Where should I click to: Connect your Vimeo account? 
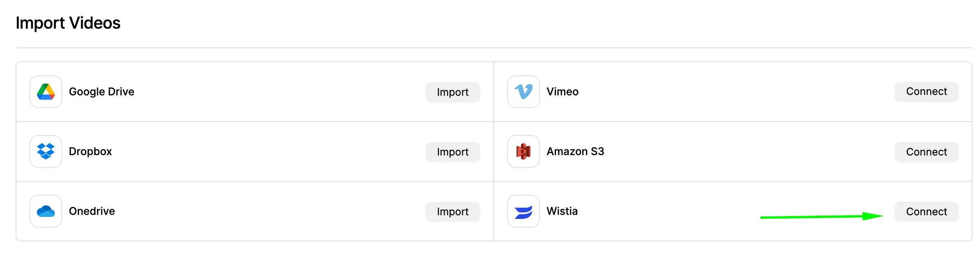(926, 92)
